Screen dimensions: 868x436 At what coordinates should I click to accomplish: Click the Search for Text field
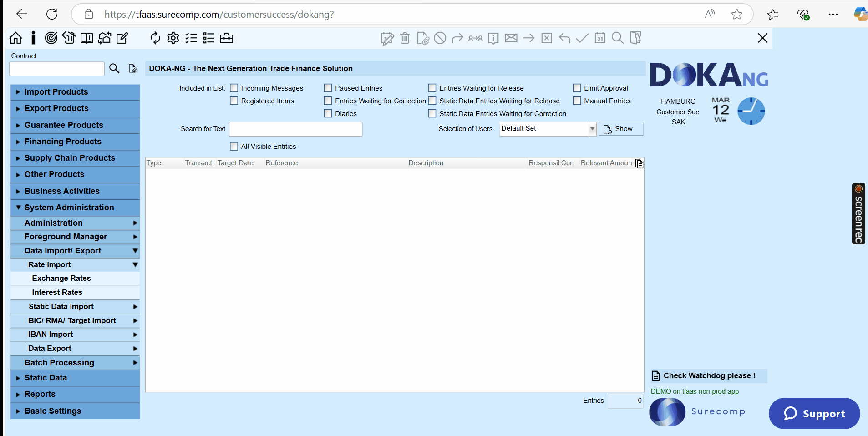click(296, 129)
